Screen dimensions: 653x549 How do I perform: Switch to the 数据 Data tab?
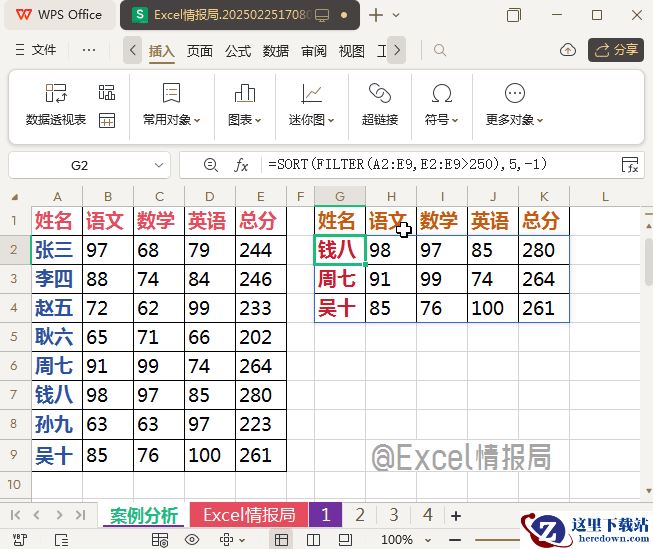pos(276,51)
